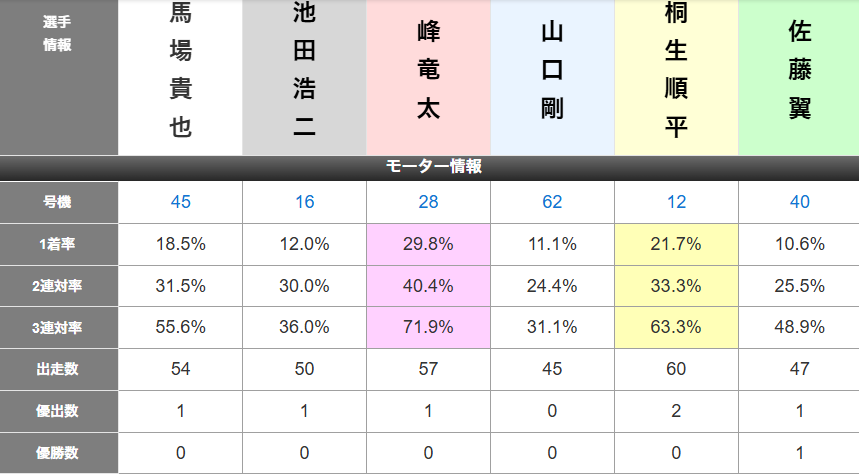Open motor number 12 link
Viewport: 859px width, 474px height.
tap(676, 202)
